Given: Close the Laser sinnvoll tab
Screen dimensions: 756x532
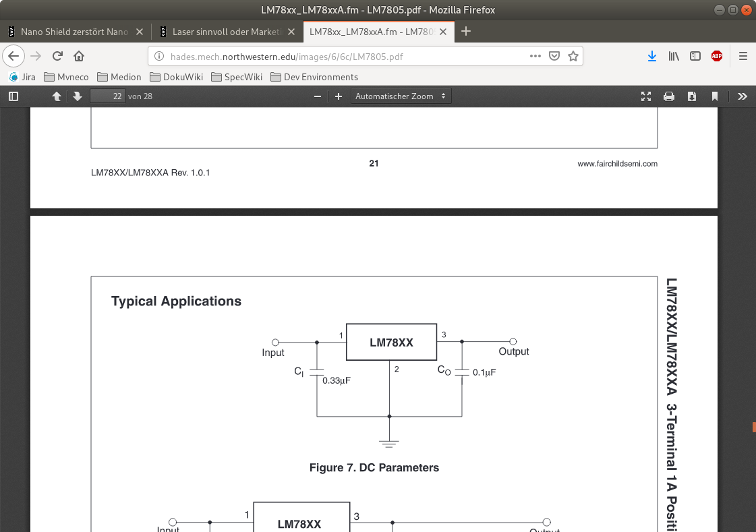Looking at the screenshot, I should click(291, 32).
